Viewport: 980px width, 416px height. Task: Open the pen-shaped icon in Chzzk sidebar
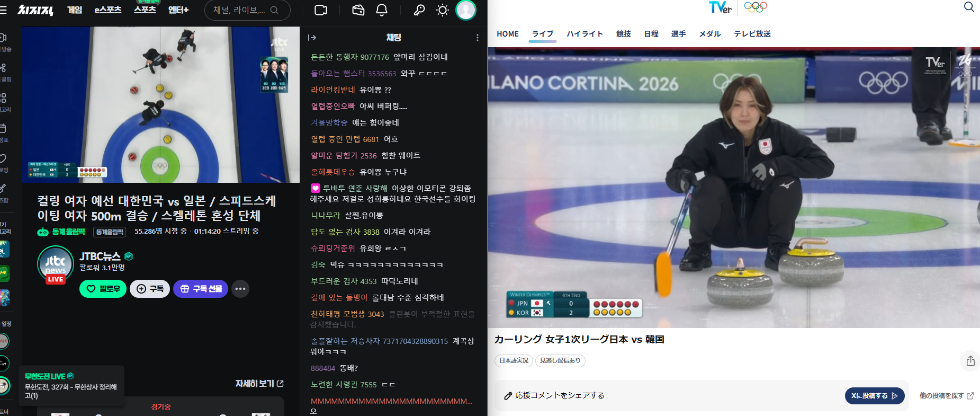[x=3, y=189]
